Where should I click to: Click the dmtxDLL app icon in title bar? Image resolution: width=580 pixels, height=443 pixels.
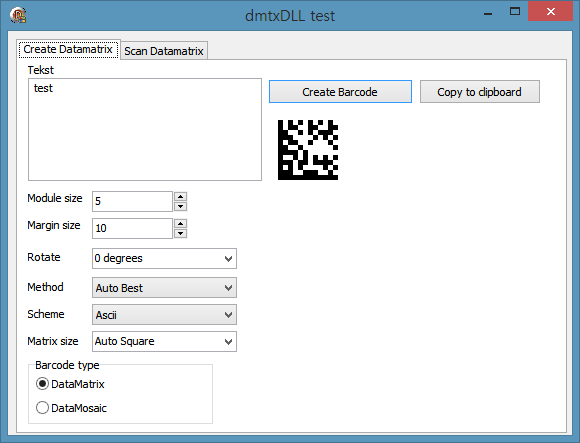(x=18, y=16)
